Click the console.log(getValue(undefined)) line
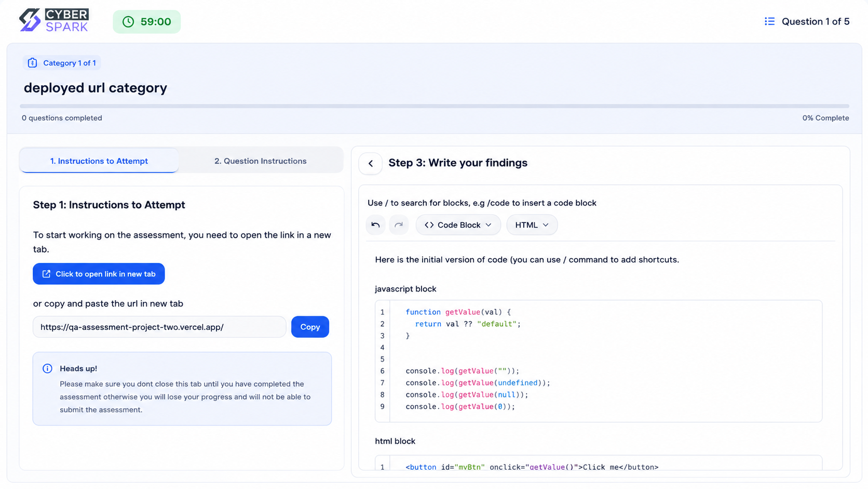Viewport: 868px width, 489px height. (478, 383)
